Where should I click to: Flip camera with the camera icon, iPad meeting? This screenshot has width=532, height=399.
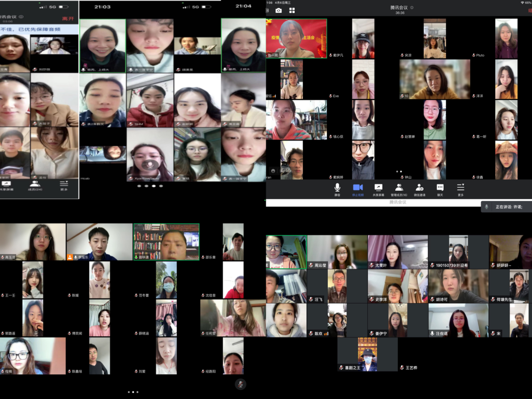279,11
